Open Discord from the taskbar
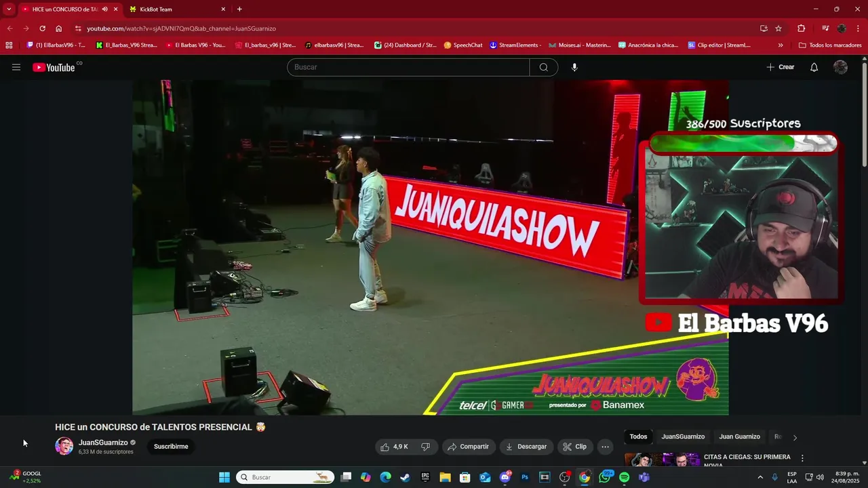The image size is (868, 488). click(505, 477)
